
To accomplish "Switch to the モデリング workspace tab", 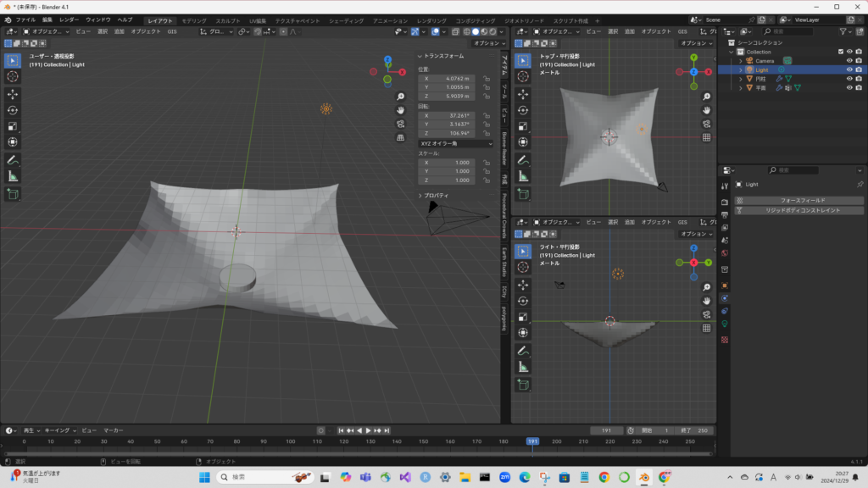I will pyautogui.click(x=194, y=19).
